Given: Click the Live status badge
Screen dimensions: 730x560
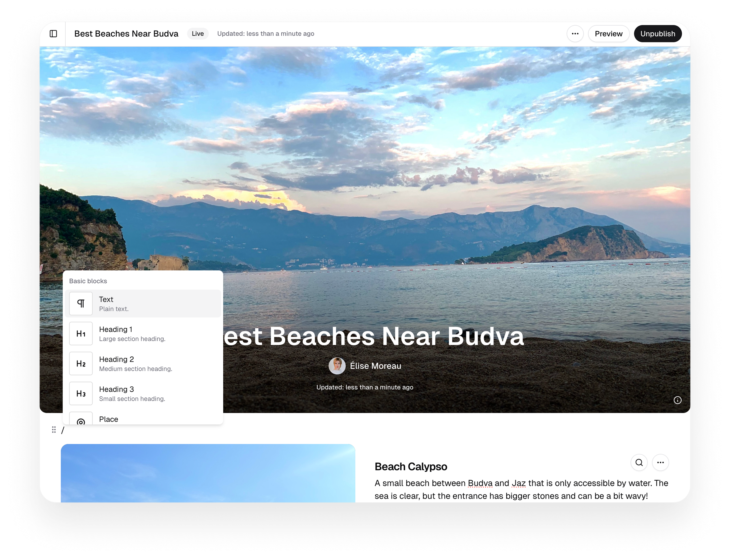Looking at the screenshot, I should pyautogui.click(x=198, y=34).
